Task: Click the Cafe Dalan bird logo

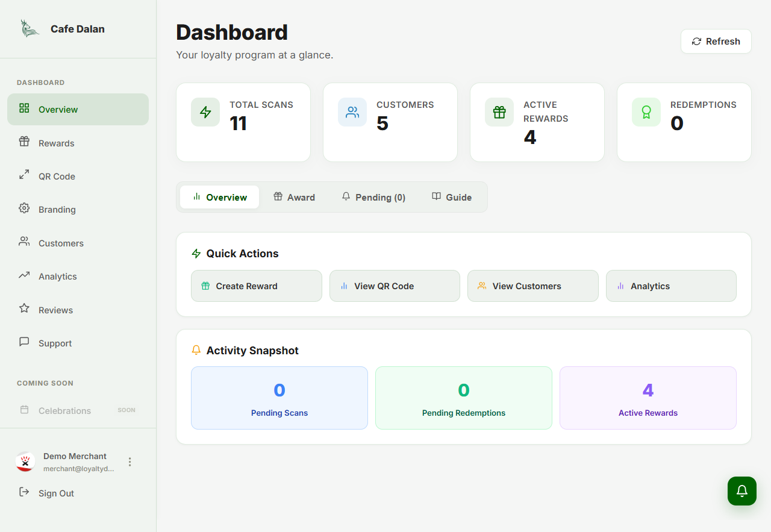Action: coord(29,28)
